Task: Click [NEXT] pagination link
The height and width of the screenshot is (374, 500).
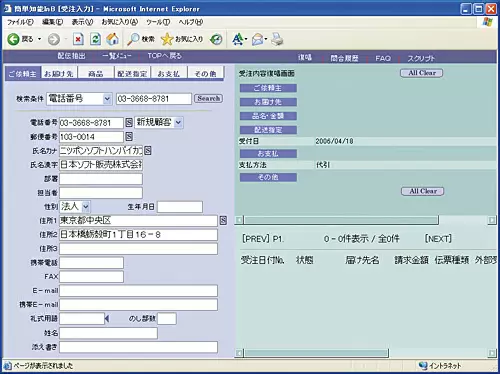Action: (x=438, y=239)
